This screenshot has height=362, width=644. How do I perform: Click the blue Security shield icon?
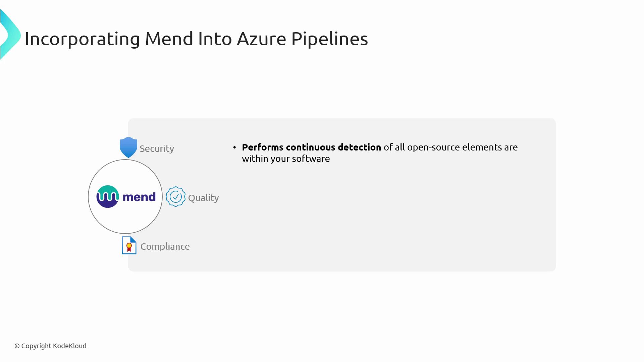(x=128, y=147)
